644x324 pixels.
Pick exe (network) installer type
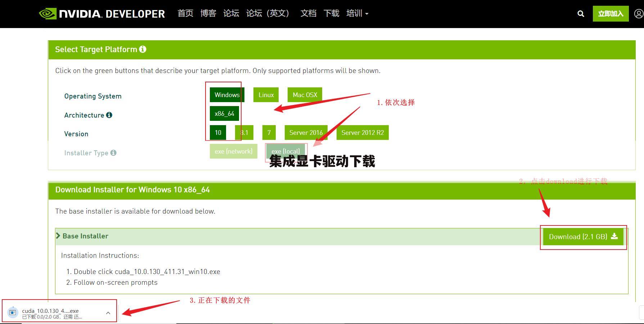point(234,151)
